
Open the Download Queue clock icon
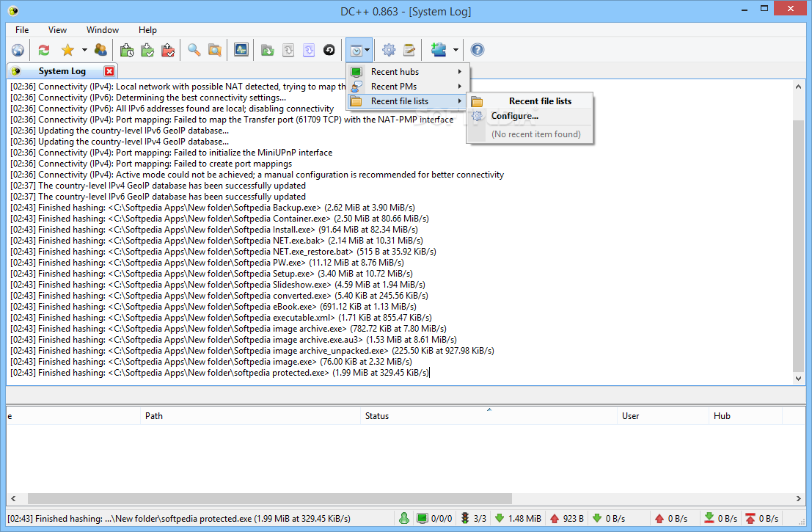[126, 50]
